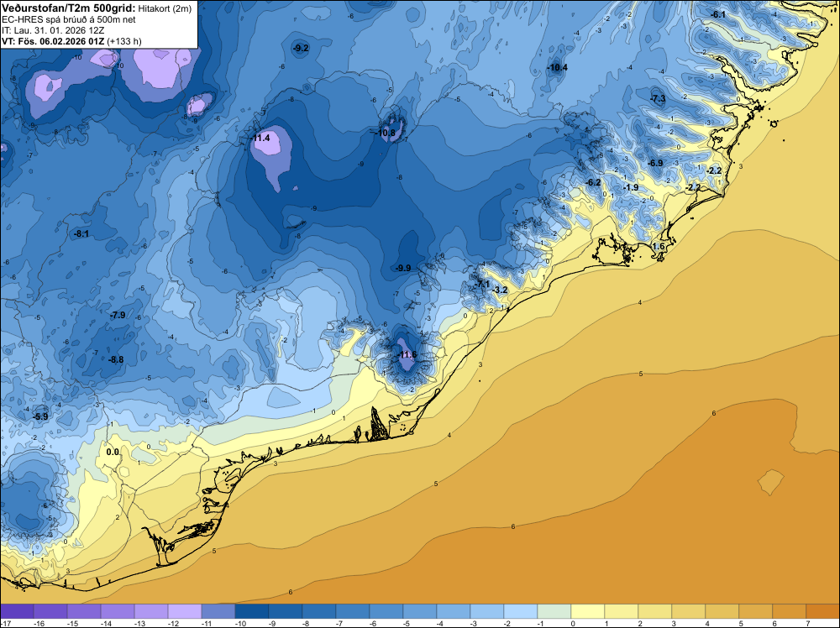Screen dimensions: 840x628
Task: Click the -7.9 temperature label on map
Action: point(118,315)
